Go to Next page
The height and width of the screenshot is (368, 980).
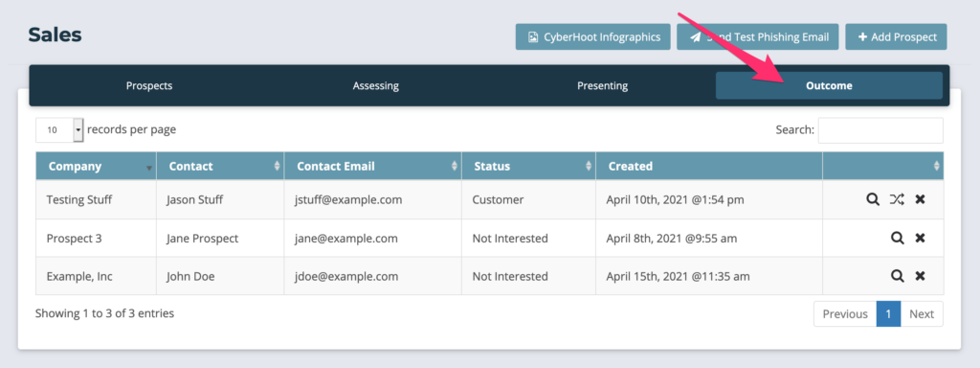[x=922, y=313]
